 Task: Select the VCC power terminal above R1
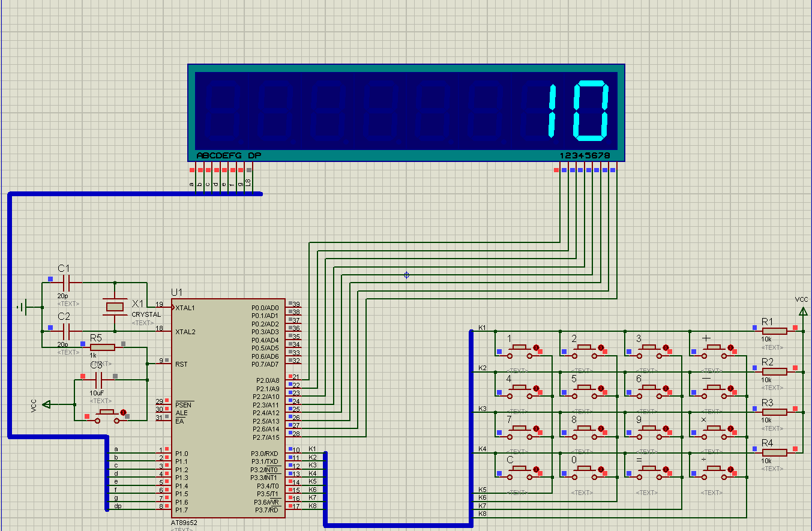(802, 310)
